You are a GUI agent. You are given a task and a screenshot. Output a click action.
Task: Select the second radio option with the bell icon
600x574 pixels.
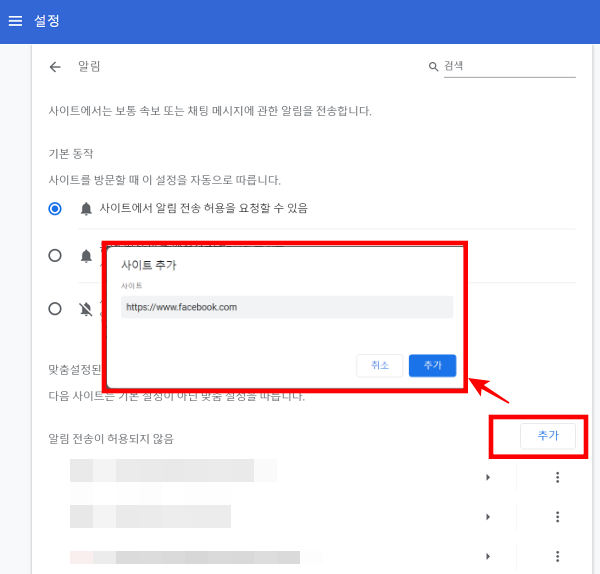point(55,255)
